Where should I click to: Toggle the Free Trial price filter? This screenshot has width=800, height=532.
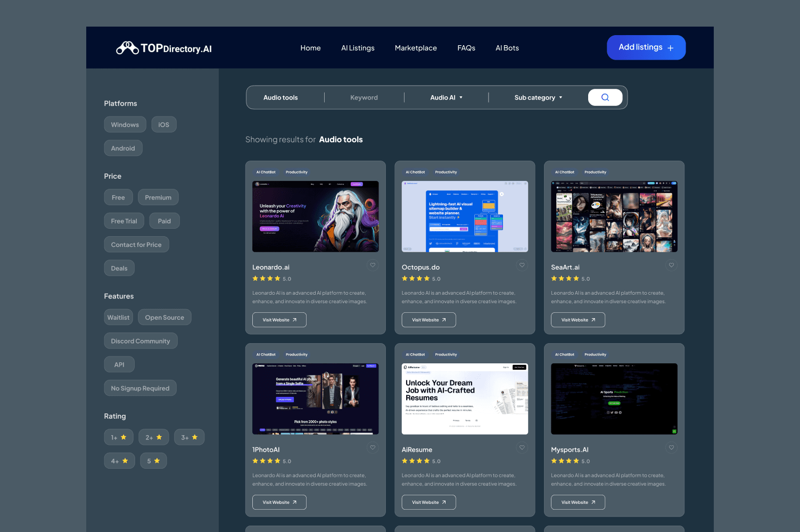(124, 221)
